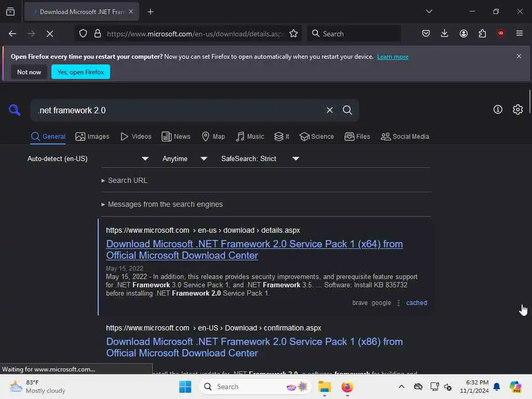Switch to the Music tab

tap(250, 137)
